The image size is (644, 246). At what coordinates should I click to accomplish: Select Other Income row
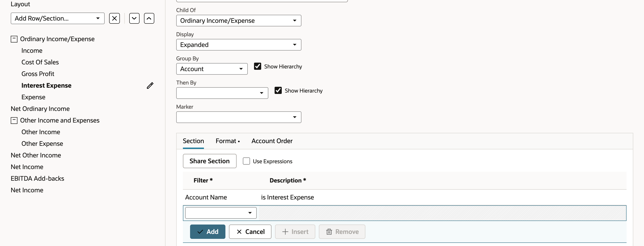[x=40, y=132]
